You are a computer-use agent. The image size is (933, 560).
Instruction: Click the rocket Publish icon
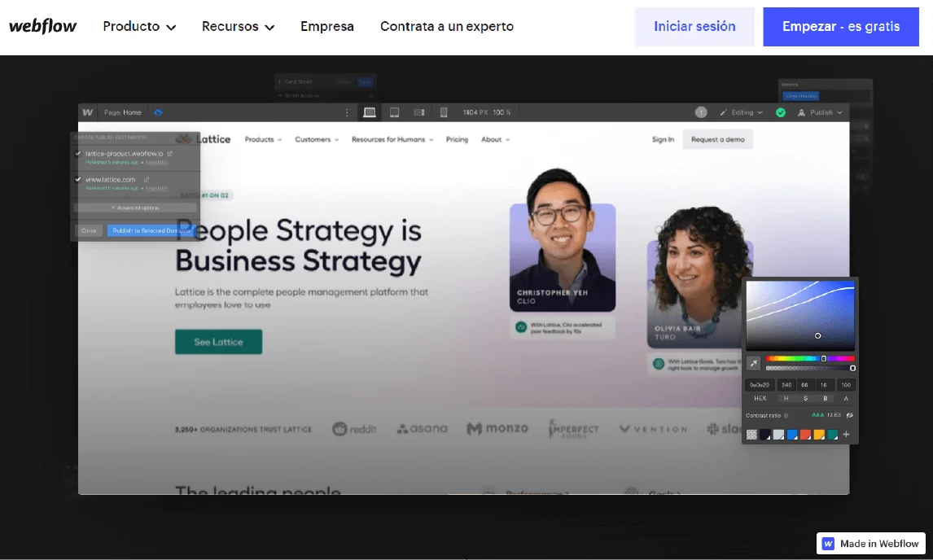tap(801, 112)
